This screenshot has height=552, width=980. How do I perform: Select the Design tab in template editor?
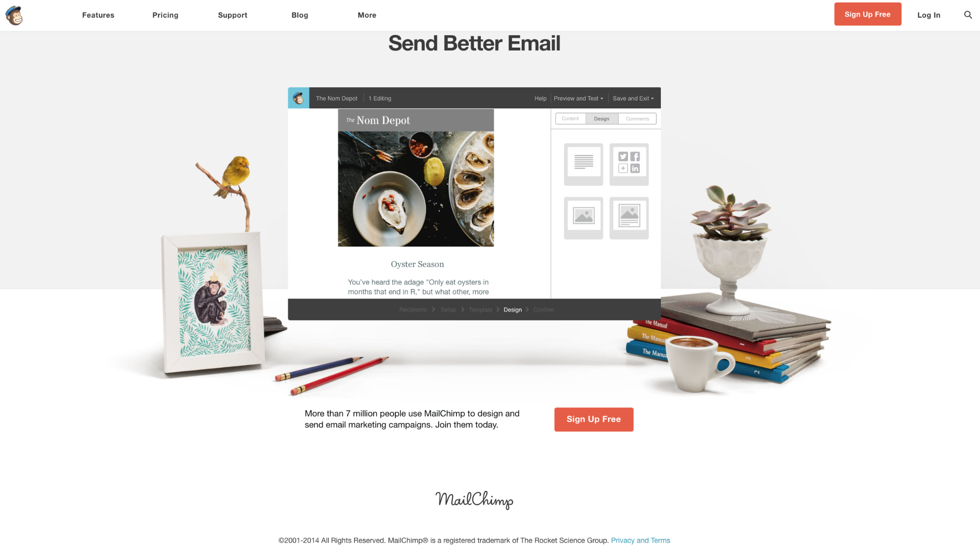(x=601, y=119)
